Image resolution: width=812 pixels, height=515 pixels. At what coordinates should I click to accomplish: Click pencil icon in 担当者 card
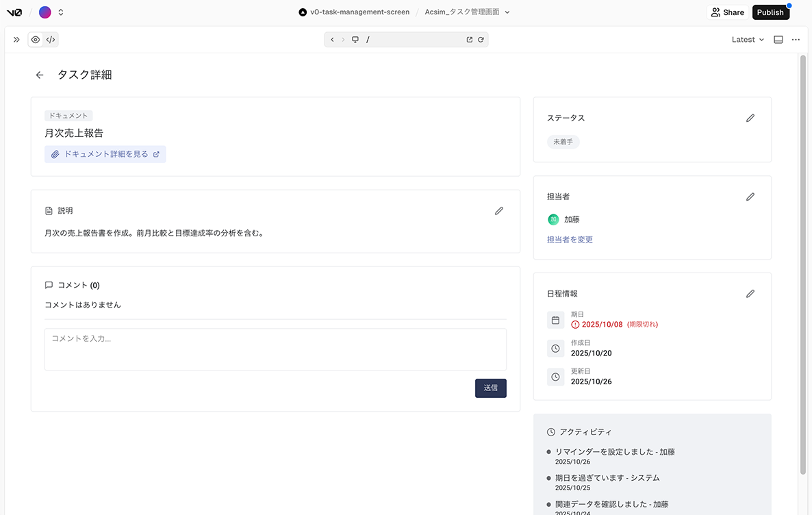point(750,197)
